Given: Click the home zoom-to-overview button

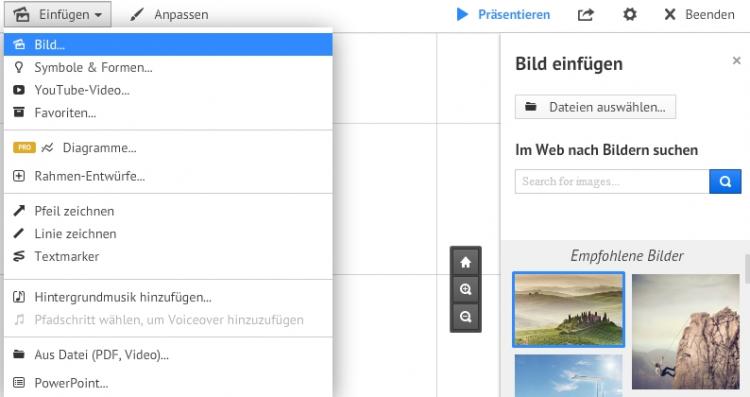Looking at the screenshot, I should (465, 262).
